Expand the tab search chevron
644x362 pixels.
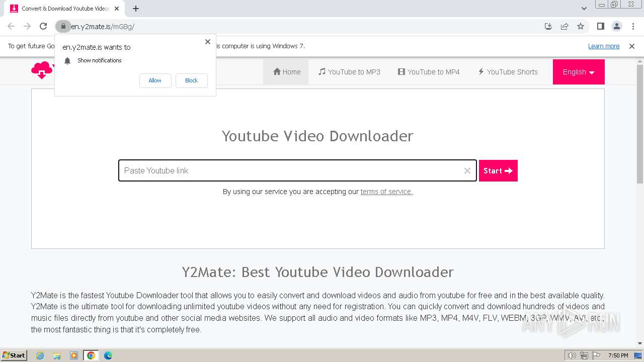(584, 9)
